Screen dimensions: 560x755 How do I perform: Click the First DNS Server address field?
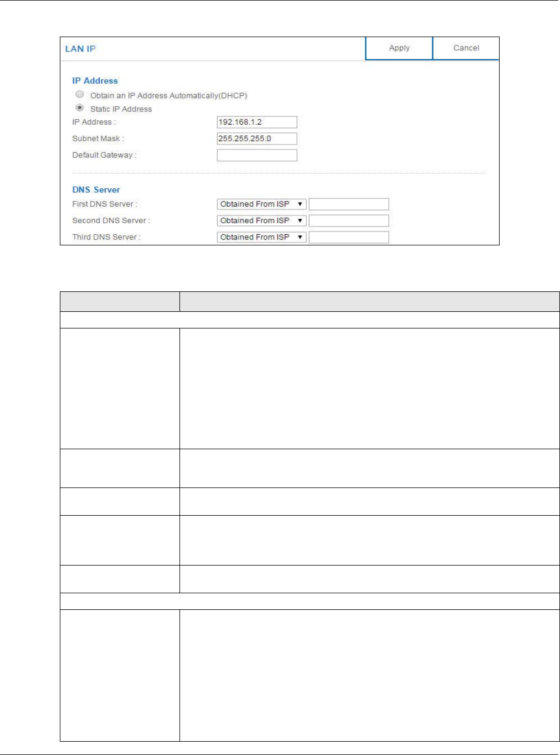[349, 204]
